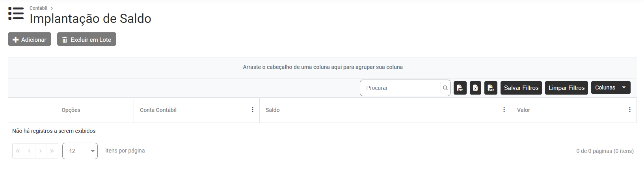This screenshot has height=175, width=644.
Task: Click the Adicionar button
Action: coord(30,39)
